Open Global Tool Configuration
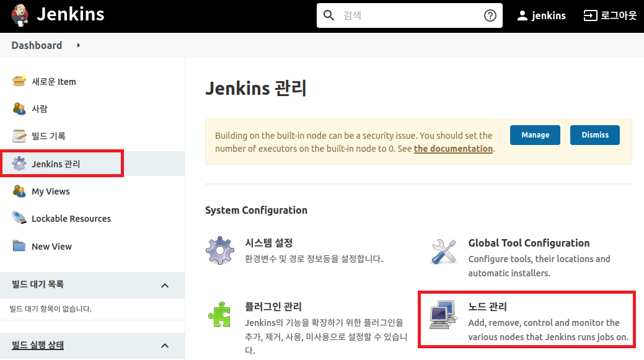 coord(529,243)
